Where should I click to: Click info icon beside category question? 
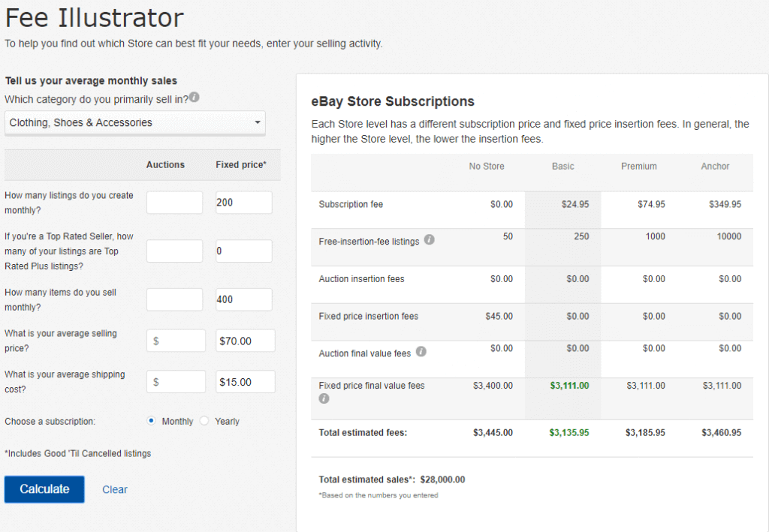point(195,97)
